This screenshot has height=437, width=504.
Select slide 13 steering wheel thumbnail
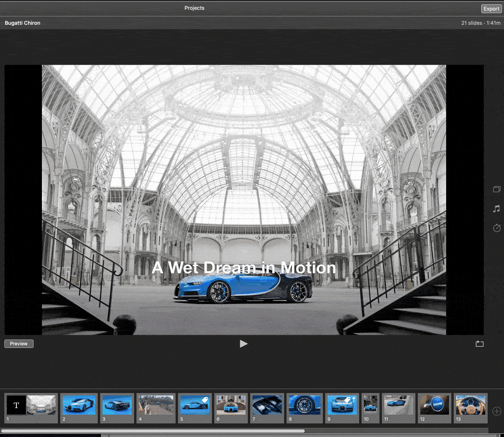471,405
